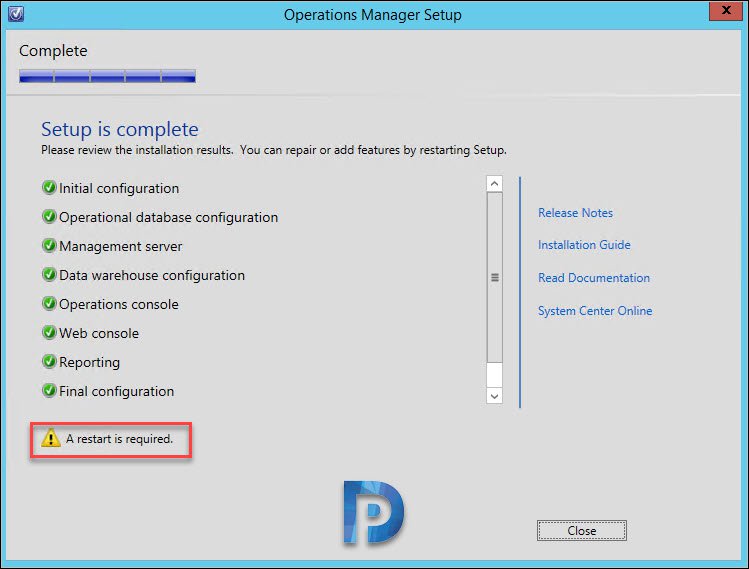Click the green check beside Reporting
Screen dimensions: 749x569
tap(49, 362)
